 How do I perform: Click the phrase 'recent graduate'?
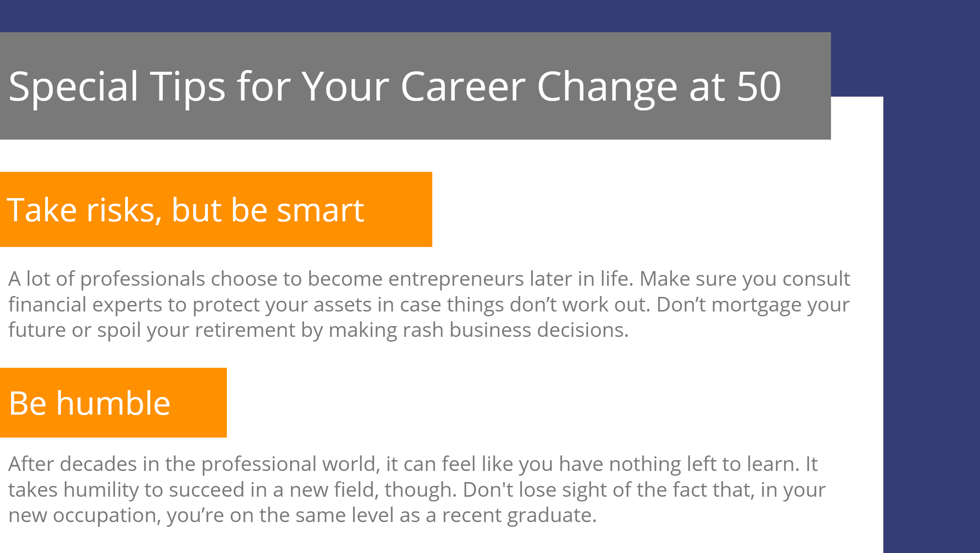tap(519, 515)
